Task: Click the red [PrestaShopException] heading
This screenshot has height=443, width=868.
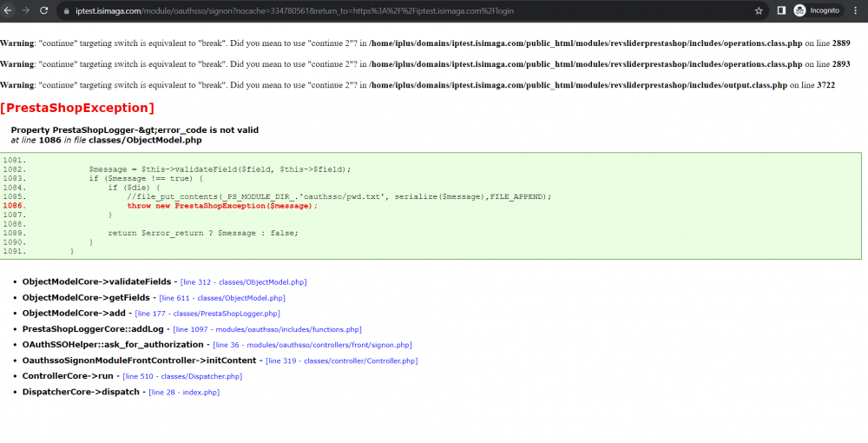Action: (77, 108)
